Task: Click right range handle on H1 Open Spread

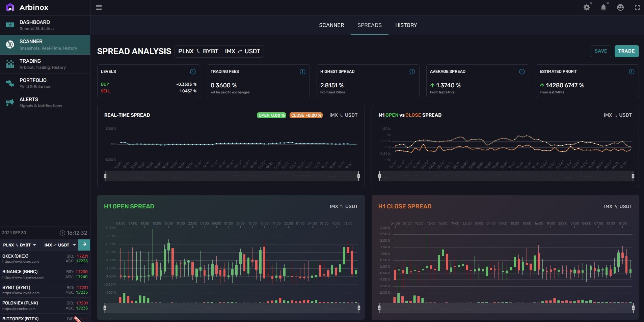Action: coord(359,308)
